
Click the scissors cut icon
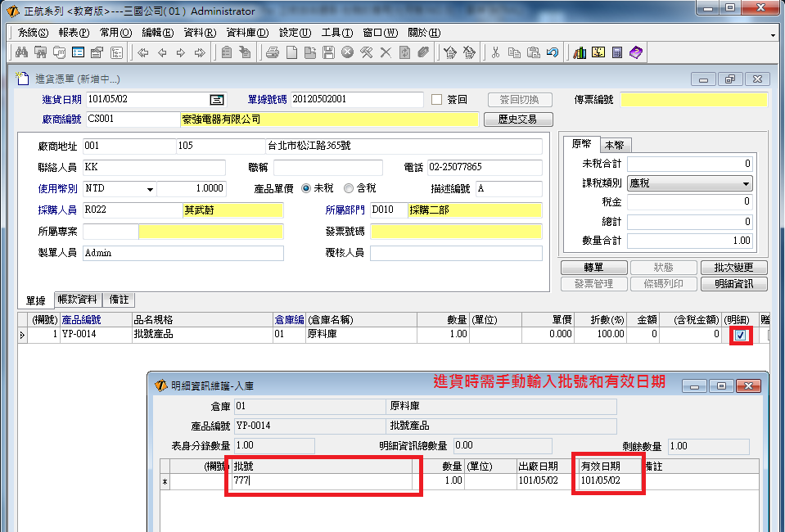(x=495, y=52)
